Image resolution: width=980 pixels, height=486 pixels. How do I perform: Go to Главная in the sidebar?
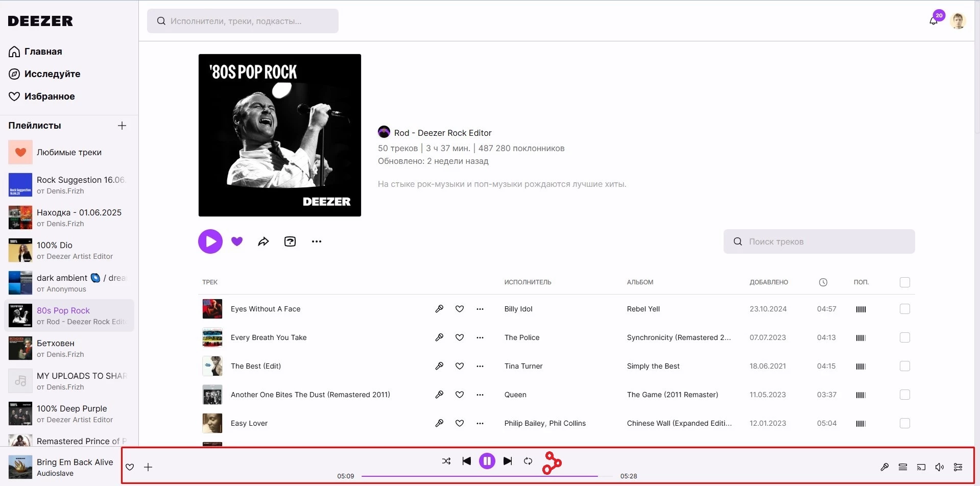tap(35, 52)
